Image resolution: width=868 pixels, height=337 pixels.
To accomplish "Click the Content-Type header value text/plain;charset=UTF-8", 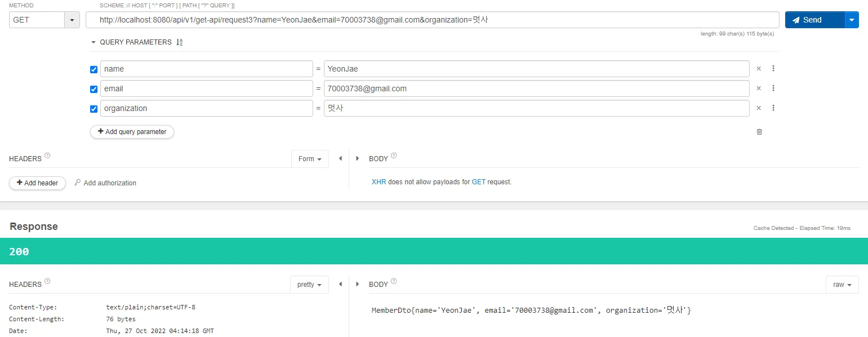I will (x=151, y=308).
